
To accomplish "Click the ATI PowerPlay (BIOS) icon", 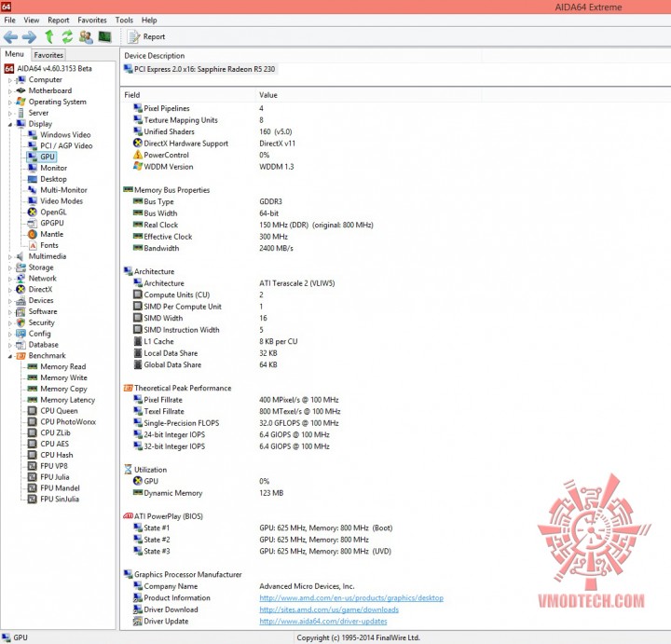I will 128,516.
